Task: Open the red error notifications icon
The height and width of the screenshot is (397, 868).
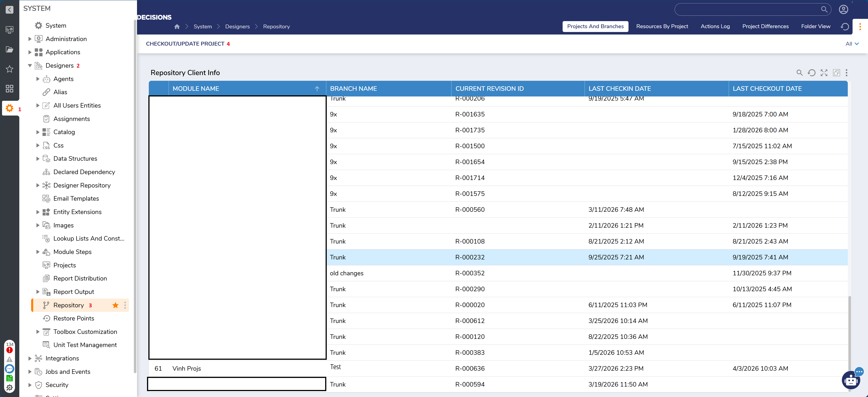Action: pyautogui.click(x=10, y=350)
